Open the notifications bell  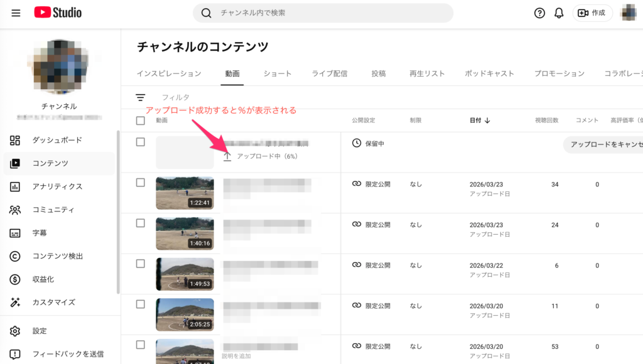559,13
